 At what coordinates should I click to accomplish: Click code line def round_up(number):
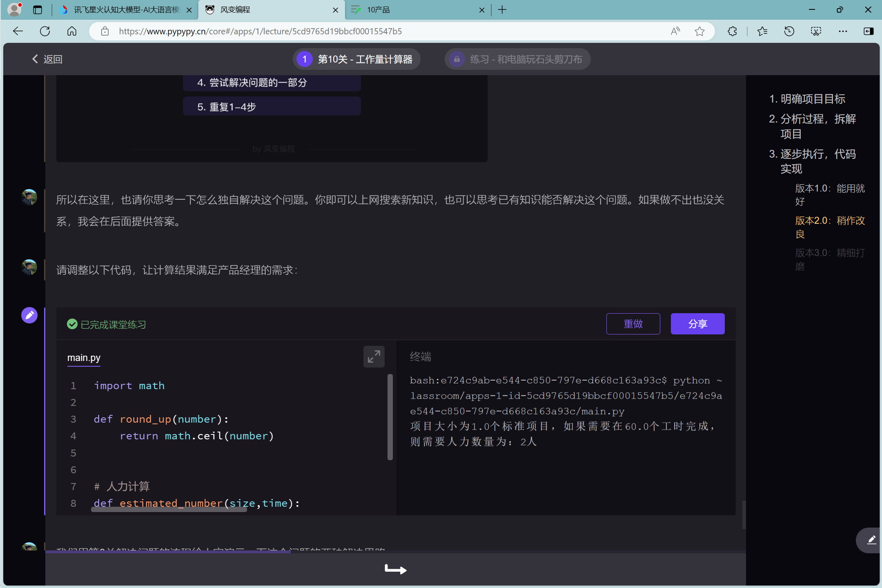pos(161,419)
